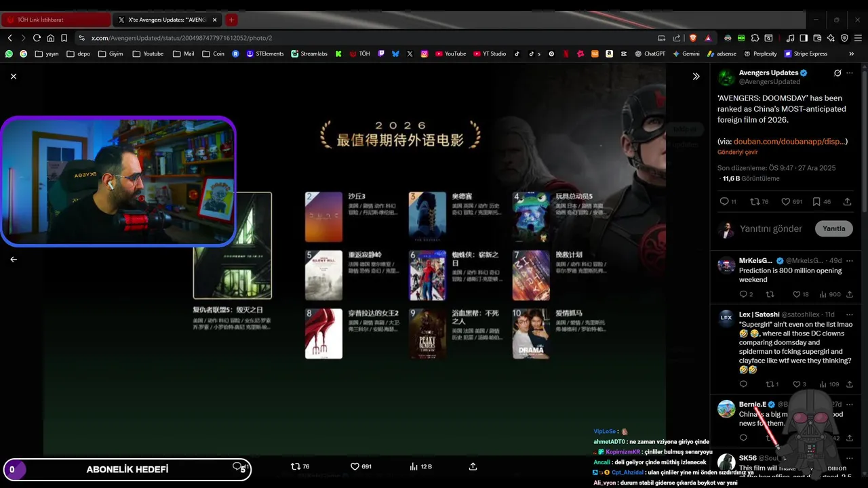This screenshot has width=868, height=488.
Task: Open the Gemini bookmark
Action: pos(686,54)
